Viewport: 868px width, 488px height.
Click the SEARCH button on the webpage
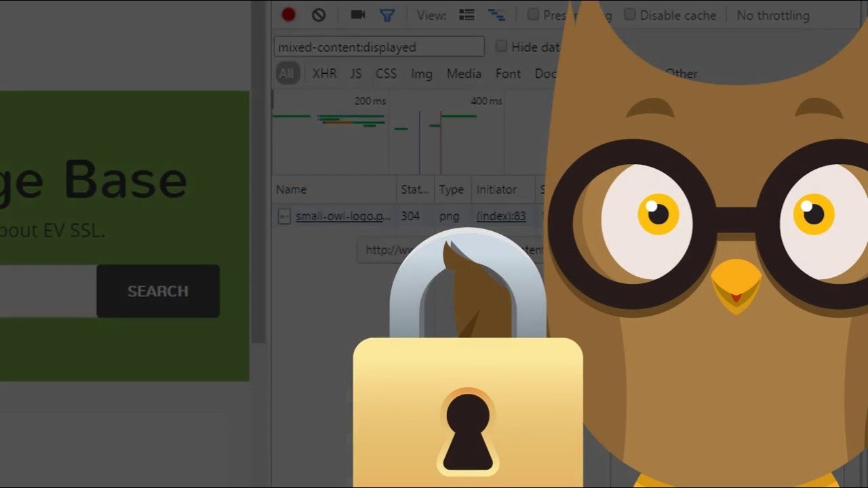pyautogui.click(x=158, y=291)
